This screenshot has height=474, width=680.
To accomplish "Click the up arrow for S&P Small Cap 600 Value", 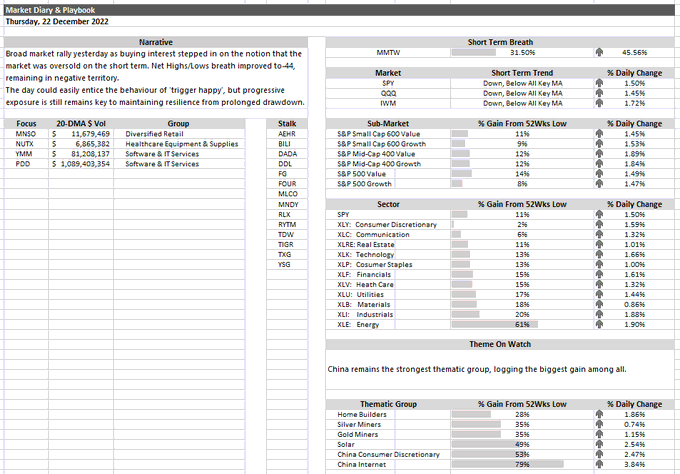I will (599, 134).
